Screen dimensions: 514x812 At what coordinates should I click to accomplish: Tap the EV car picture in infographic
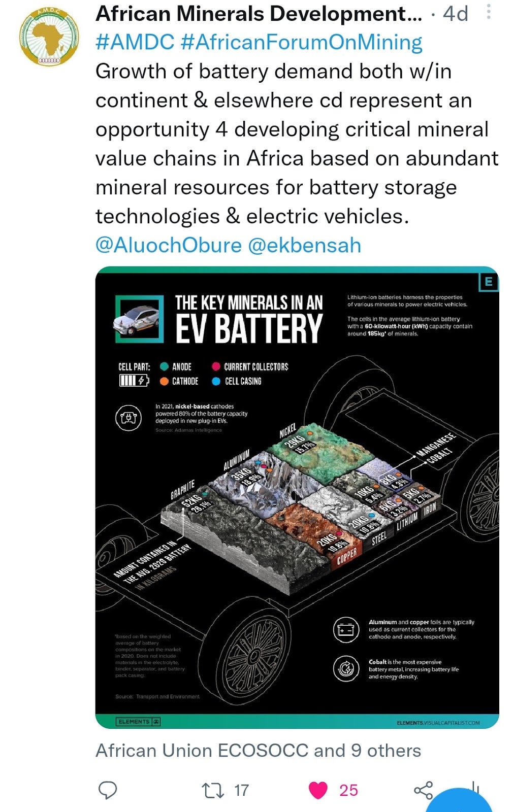140,319
